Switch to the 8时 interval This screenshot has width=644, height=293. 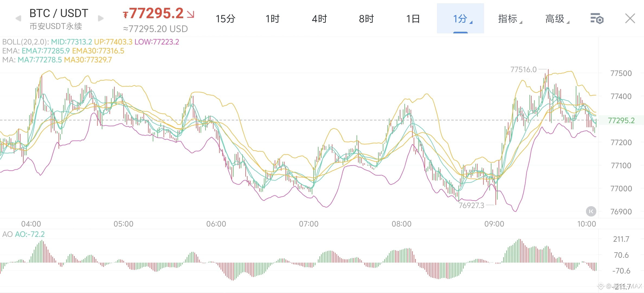pos(366,19)
